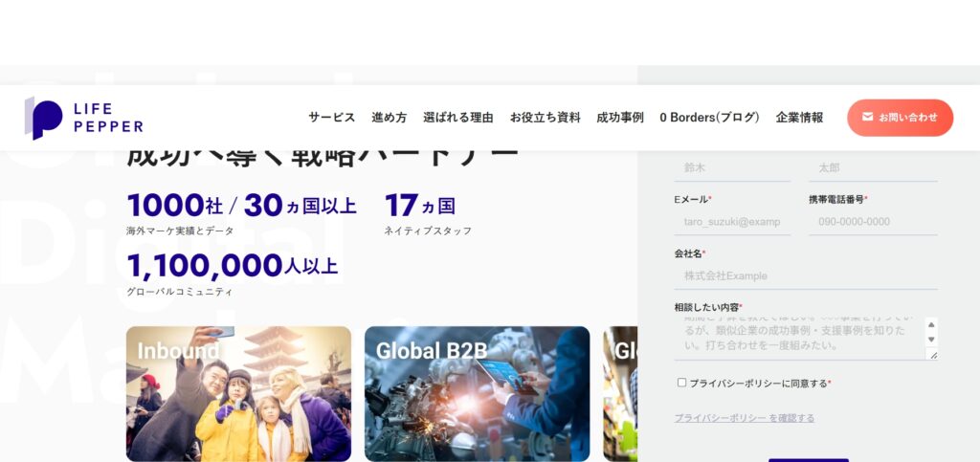Click into the Eメール input field
The height and width of the screenshot is (462, 980).
click(x=732, y=222)
